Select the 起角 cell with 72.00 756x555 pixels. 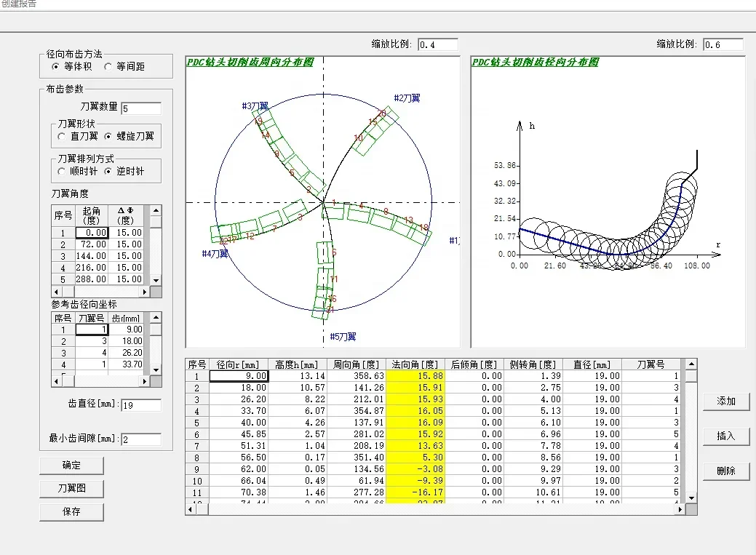91,244
